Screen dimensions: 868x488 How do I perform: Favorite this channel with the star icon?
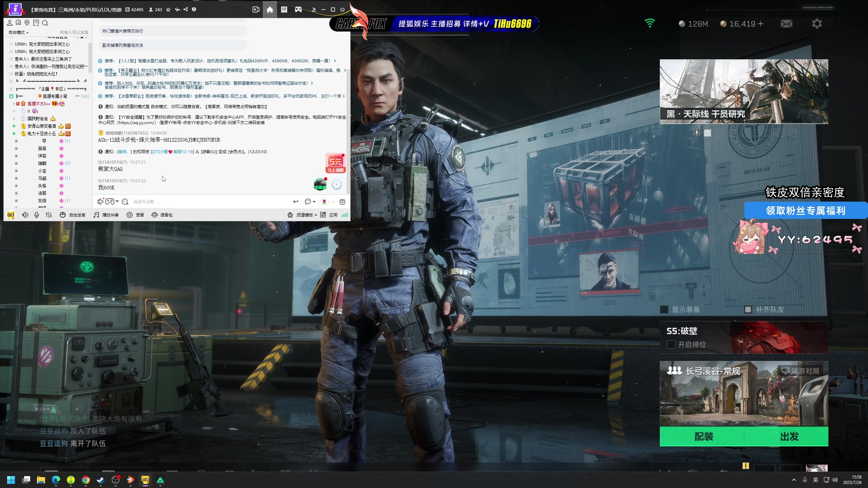[168, 9]
